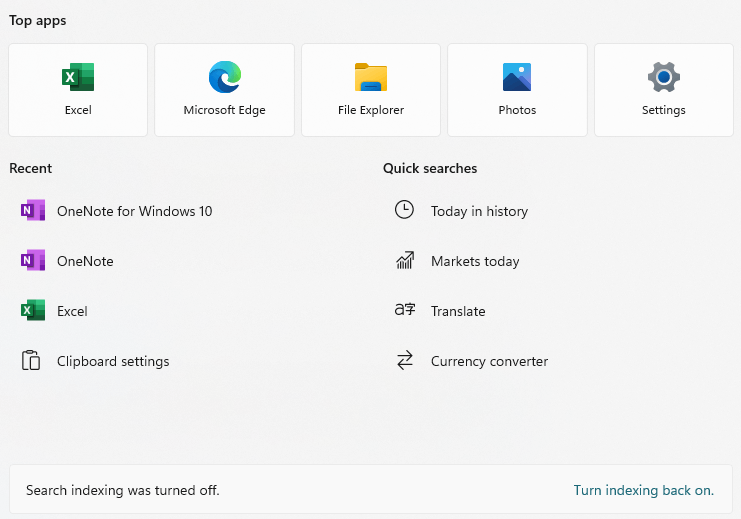Screen dimensions: 741x519
Task: Open Settings tile with gear icon
Action: point(663,90)
